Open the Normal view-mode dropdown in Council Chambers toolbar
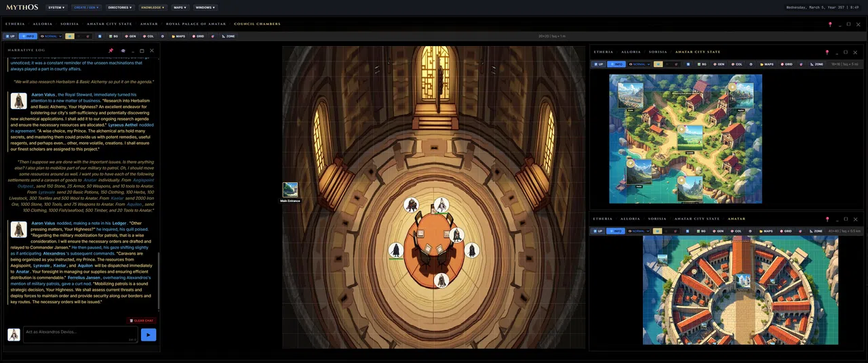Viewport: 868px width, 363px height. click(x=51, y=36)
